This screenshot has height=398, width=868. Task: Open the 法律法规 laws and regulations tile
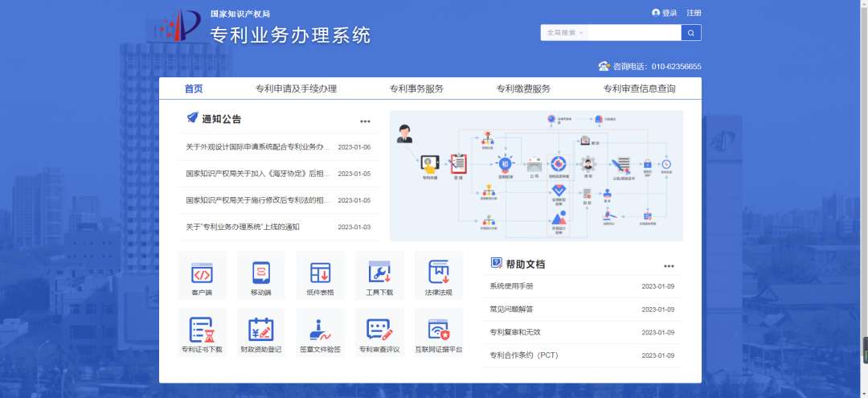click(x=439, y=276)
